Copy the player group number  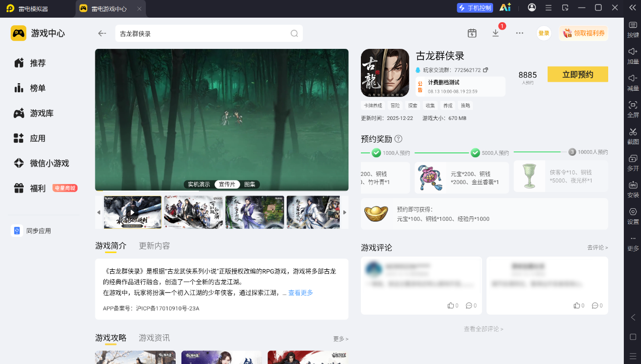tap(486, 70)
